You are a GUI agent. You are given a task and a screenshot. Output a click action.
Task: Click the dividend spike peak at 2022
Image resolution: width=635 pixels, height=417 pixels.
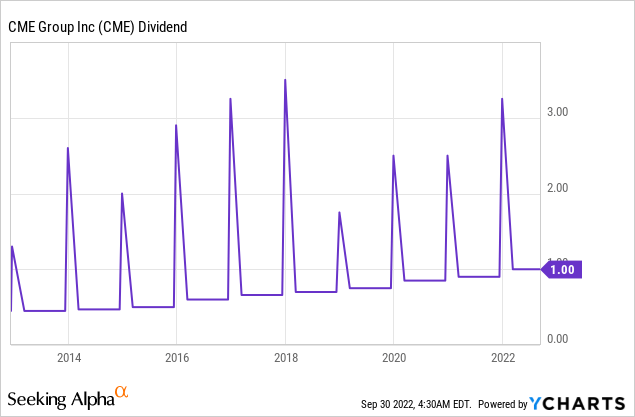[x=502, y=99]
